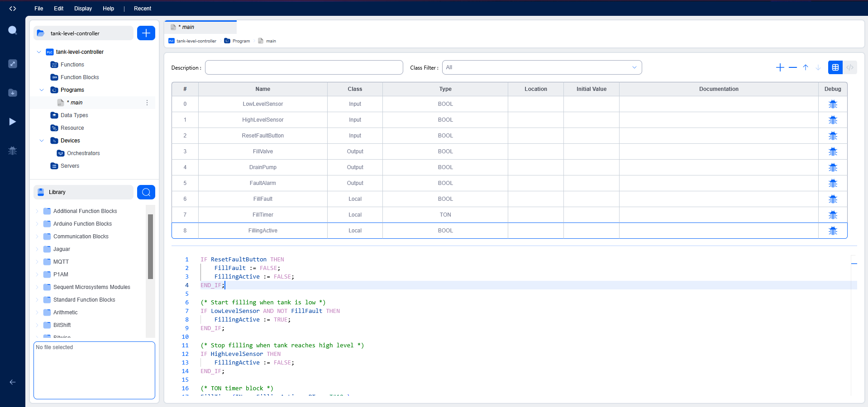This screenshot has width=868, height=407.
Task: Add a new variable with the plus icon
Action: click(x=780, y=67)
